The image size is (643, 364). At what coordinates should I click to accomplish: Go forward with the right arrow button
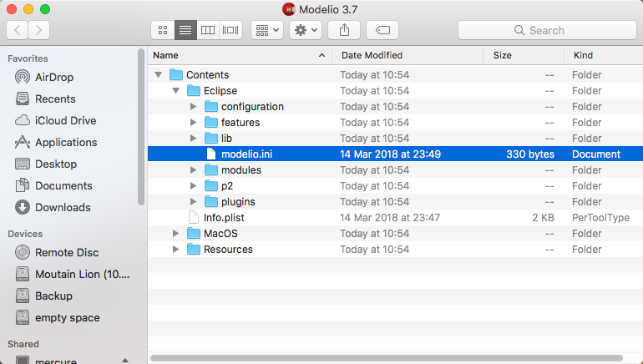(38, 30)
